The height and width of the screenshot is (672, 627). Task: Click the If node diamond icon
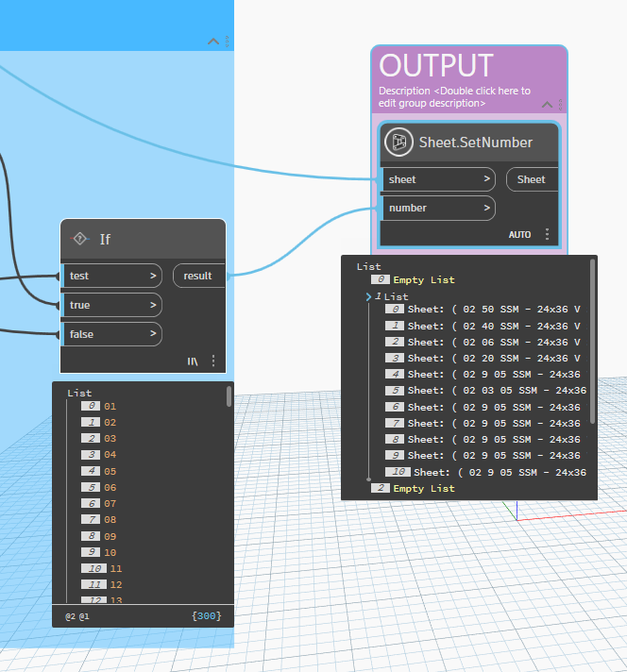[x=79, y=239]
